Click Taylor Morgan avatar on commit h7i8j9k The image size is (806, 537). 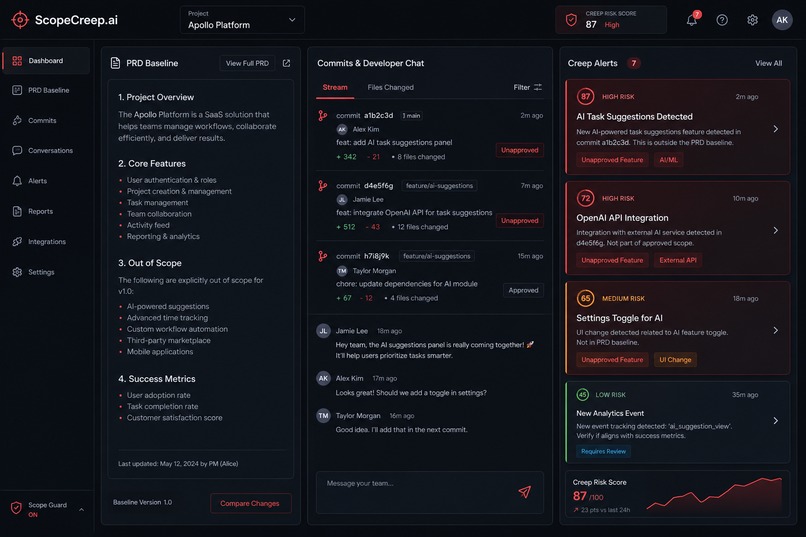(342, 271)
